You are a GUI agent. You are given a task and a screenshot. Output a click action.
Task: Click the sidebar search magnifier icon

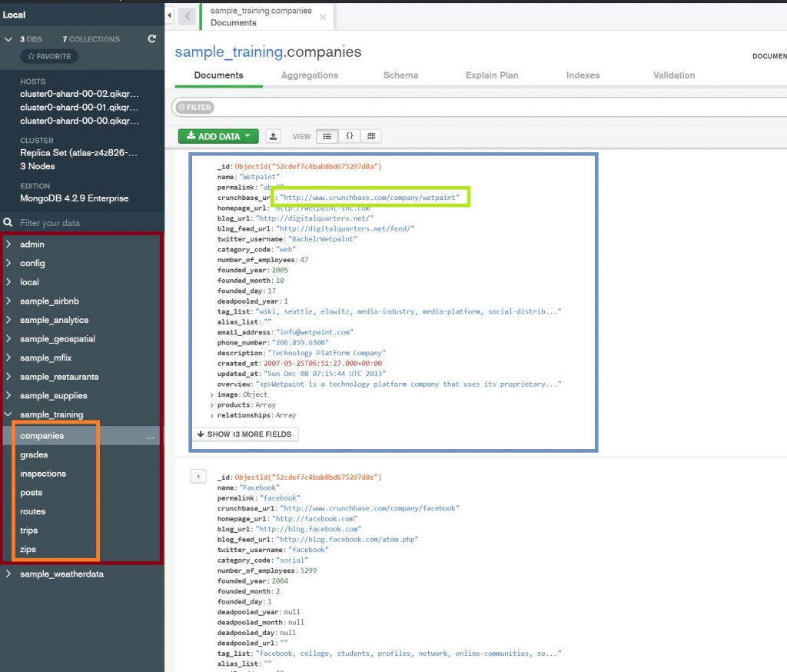coord(8,222)
